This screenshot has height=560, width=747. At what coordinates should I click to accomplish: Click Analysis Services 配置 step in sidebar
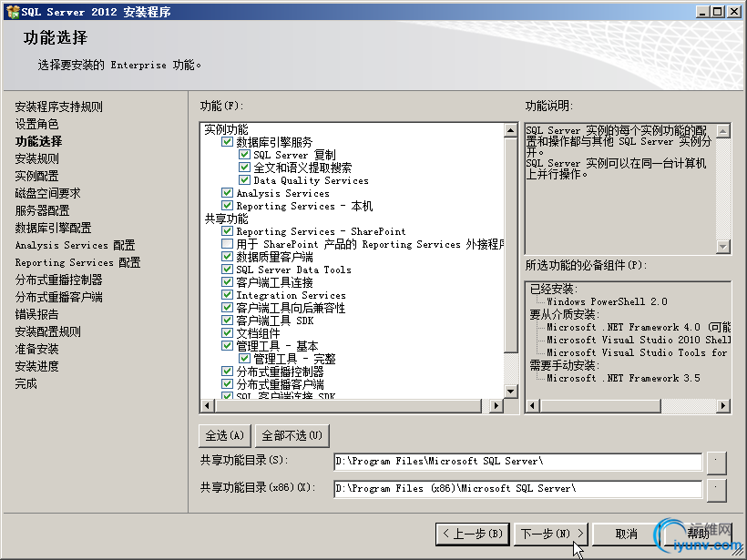[75, 245]
